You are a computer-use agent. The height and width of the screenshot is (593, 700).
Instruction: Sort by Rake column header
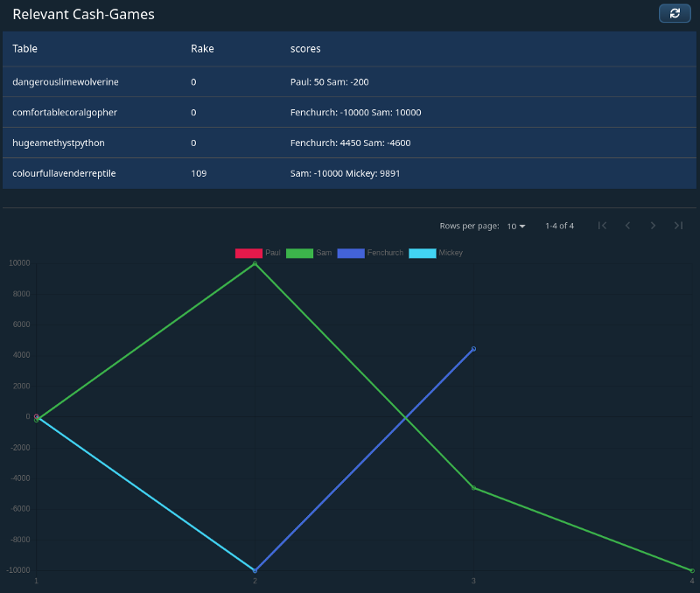202,49
